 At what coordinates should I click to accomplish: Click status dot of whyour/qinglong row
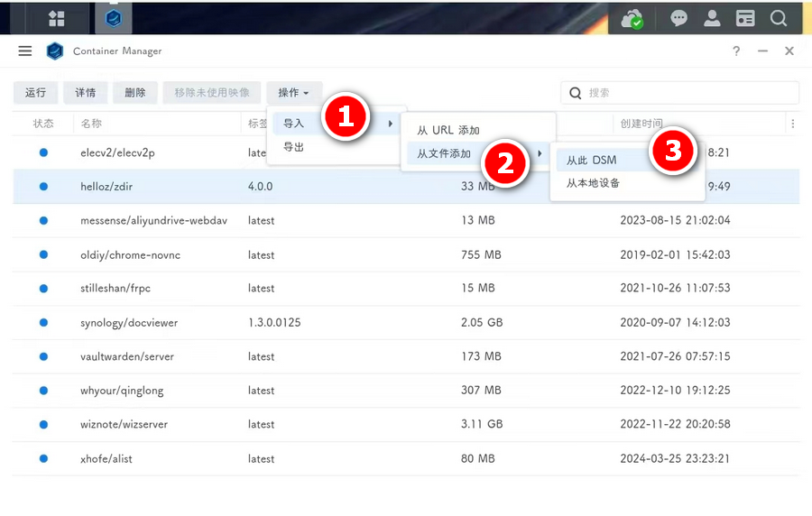point(43,391)
